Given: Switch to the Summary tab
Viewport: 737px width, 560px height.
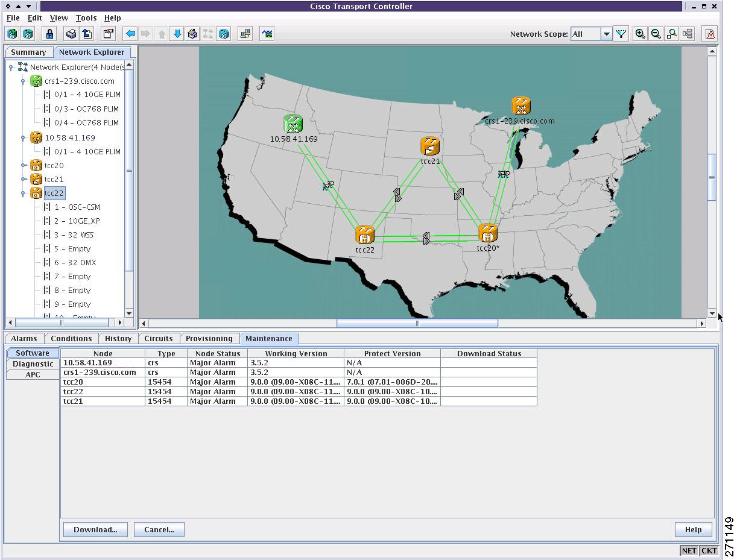Looking at the screenshot, I should [28, 52].
